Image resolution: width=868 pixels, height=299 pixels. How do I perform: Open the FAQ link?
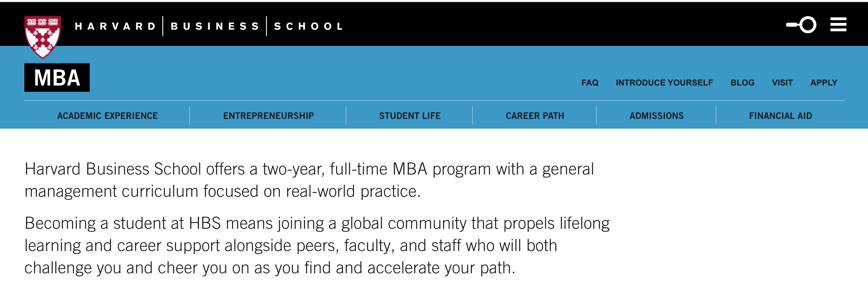tap(590, 83)
